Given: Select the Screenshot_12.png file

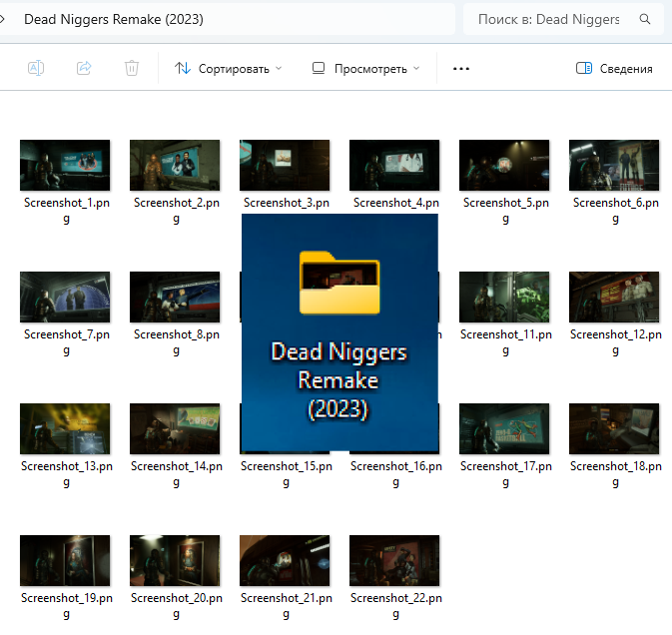Looking at the screenshot, I should point(614,298).
